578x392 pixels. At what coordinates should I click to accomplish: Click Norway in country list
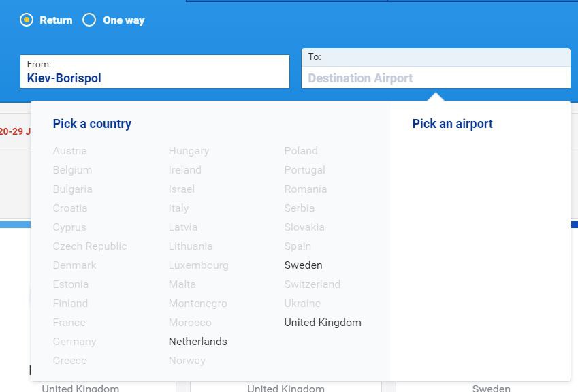[x=187, y=361]
